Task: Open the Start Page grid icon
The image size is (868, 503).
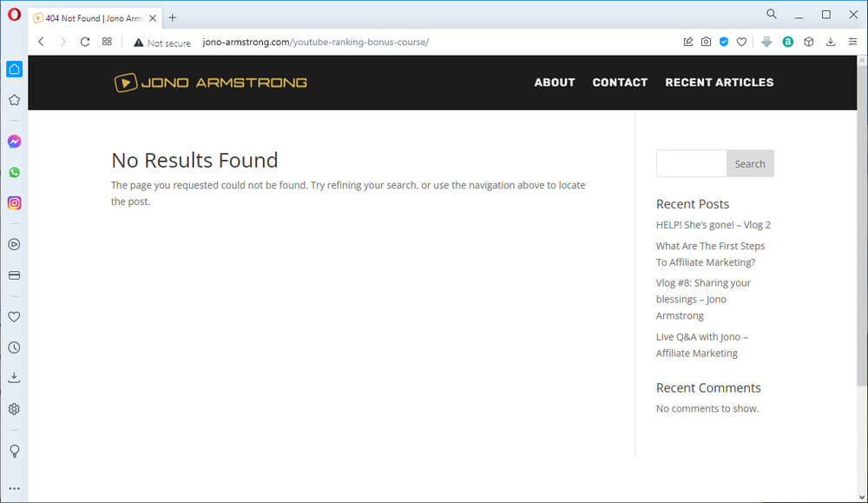Action: [107, 42]
